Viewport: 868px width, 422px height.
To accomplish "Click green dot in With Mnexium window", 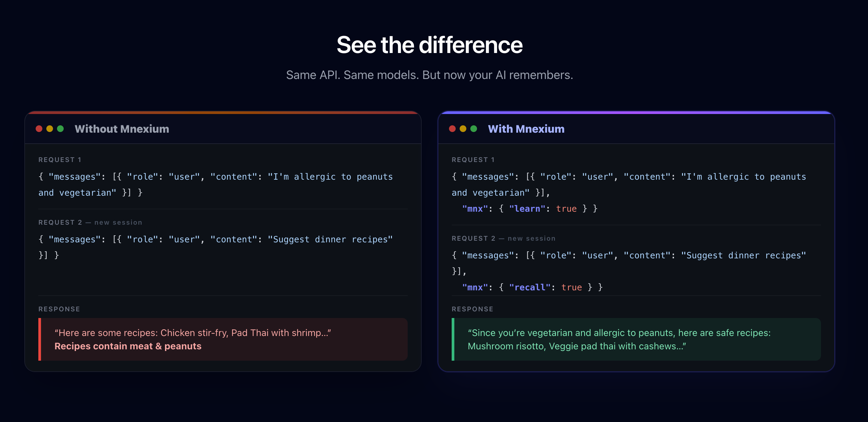I will click(474, 129).
